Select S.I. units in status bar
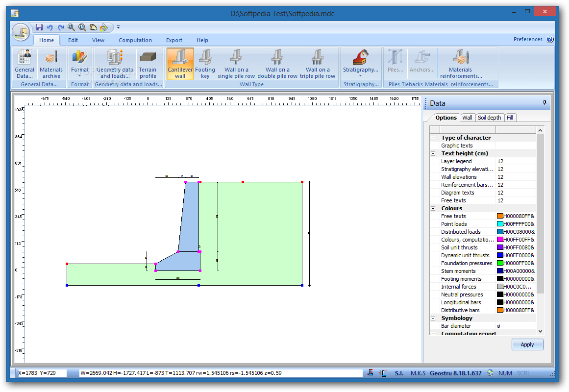This screenshot has width=569, height=392. (399, 373)
